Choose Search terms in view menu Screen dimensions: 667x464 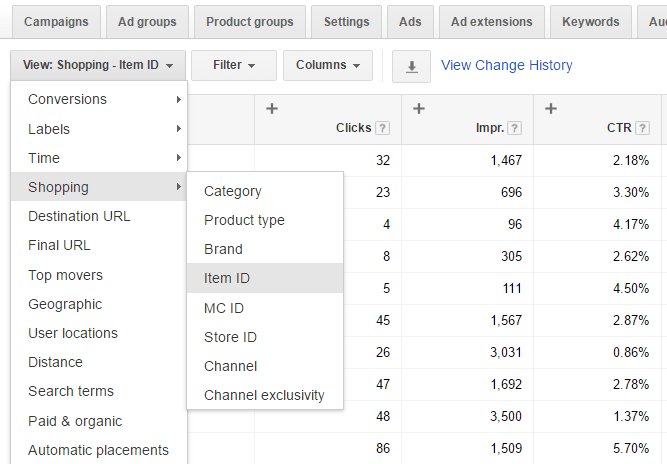[71, 391]
